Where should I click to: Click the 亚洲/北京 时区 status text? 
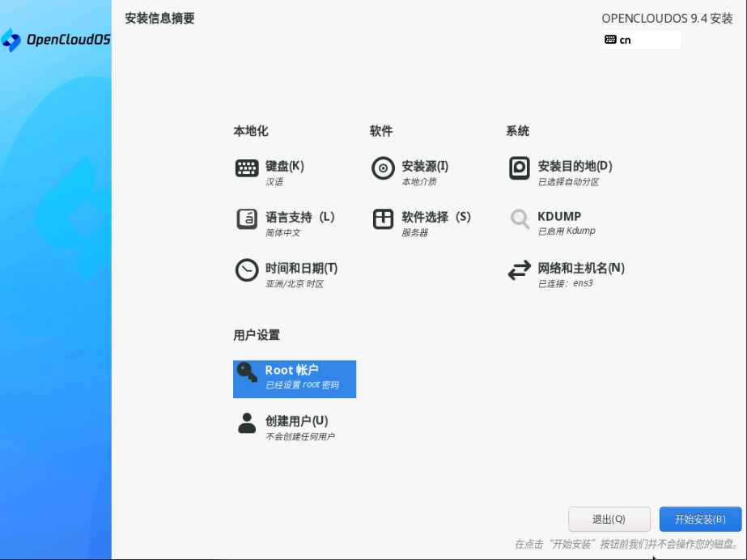pos(295,284)
